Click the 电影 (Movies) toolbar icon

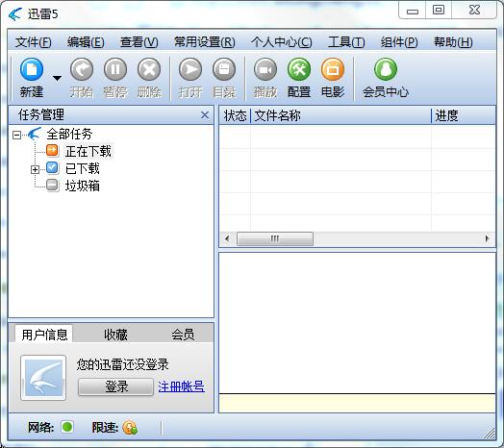(x=333, y=69)
